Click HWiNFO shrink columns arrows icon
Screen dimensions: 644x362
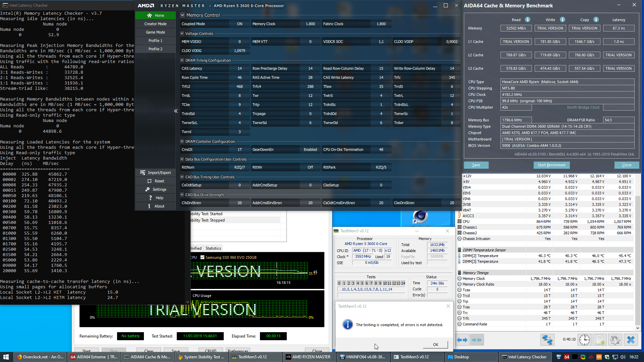(x=477, y=340)
